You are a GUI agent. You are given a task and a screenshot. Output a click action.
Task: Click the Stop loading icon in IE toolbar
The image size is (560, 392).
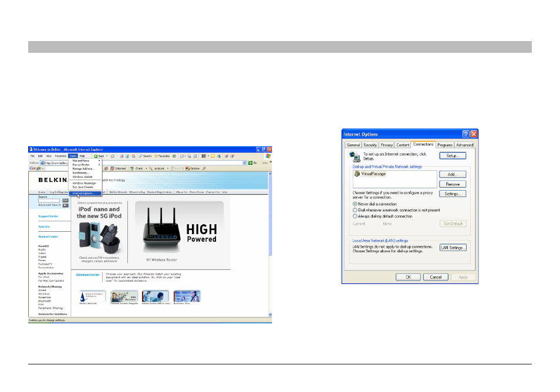click(x=122, y=156)
